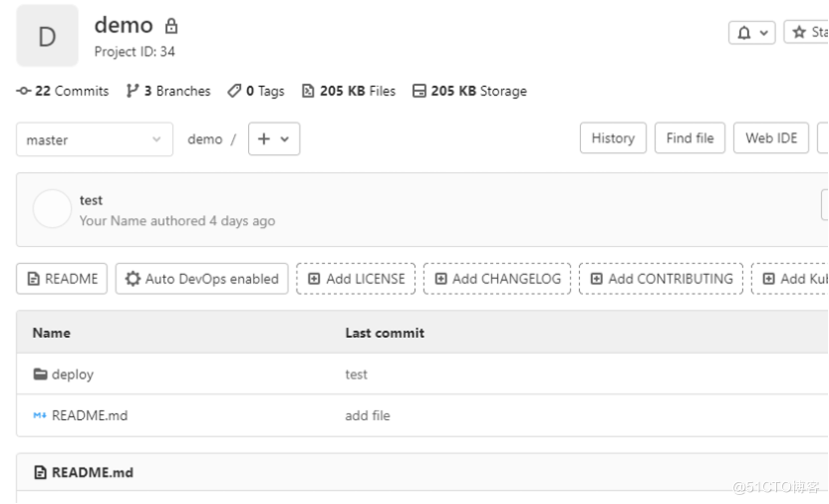
Task: Open the plus add-file dropdown
Action: 274,138
